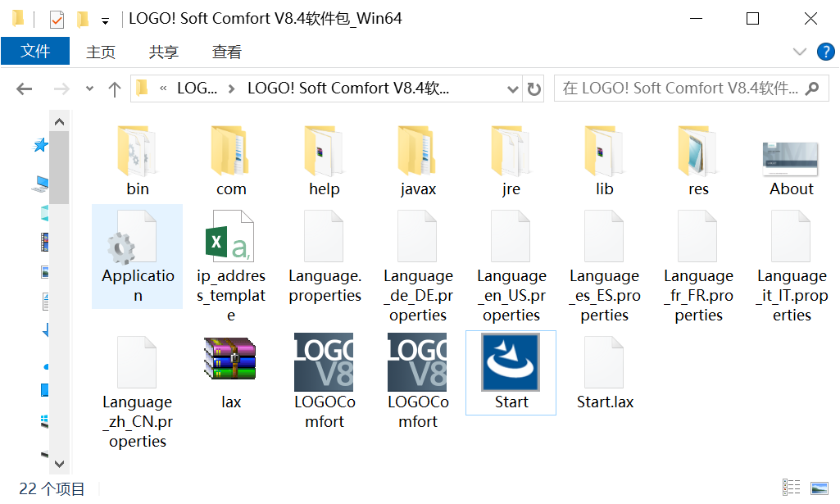Open the jre folder
Image resolution: width=840 pixels, height=504 pixels.
point(511,161)
